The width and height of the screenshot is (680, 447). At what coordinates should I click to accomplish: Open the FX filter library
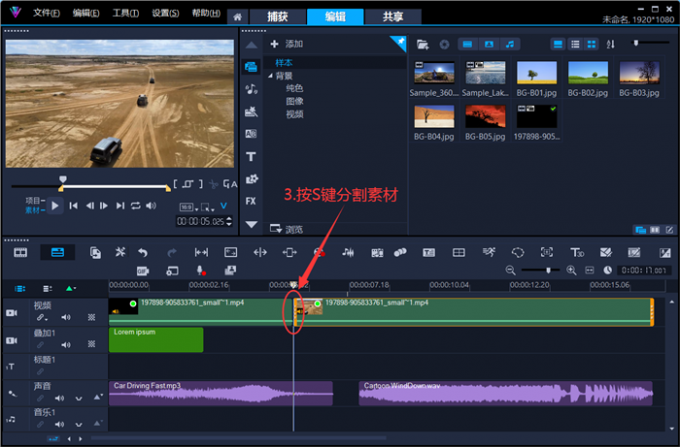[251, 201]
